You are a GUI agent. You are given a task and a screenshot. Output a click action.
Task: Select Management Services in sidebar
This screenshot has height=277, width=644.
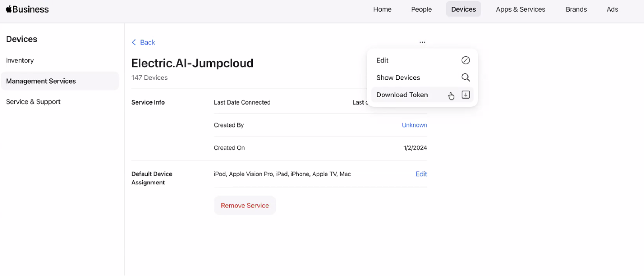click(x=60, y=81)
